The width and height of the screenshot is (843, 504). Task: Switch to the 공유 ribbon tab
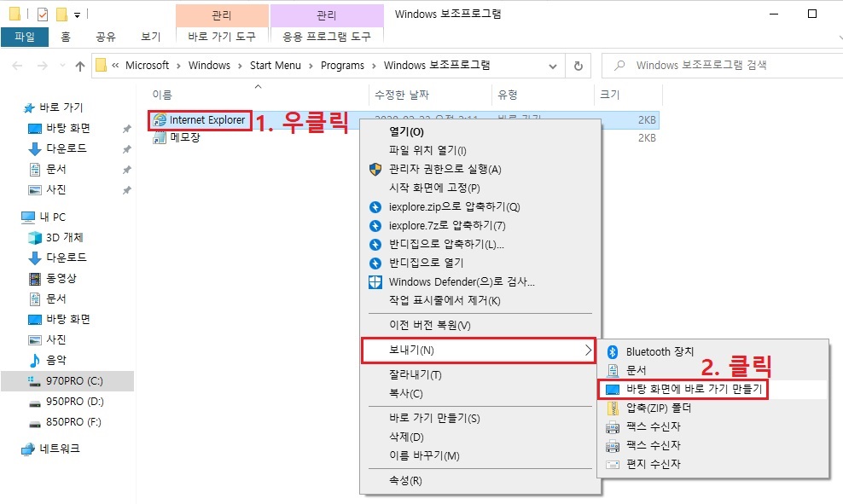tap(106, 37)
